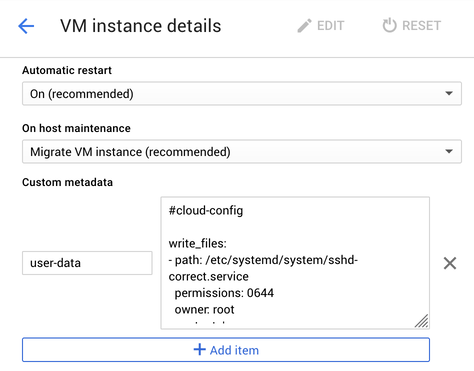Go back using the blue arrow
474x371 pixels.
(26, 26)
